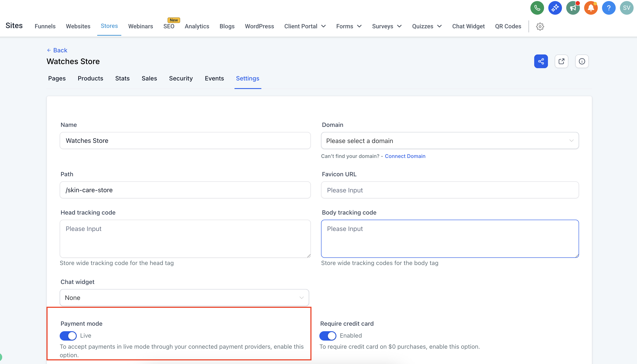Open the megaphone announcements icon

[x=573, y=8]
